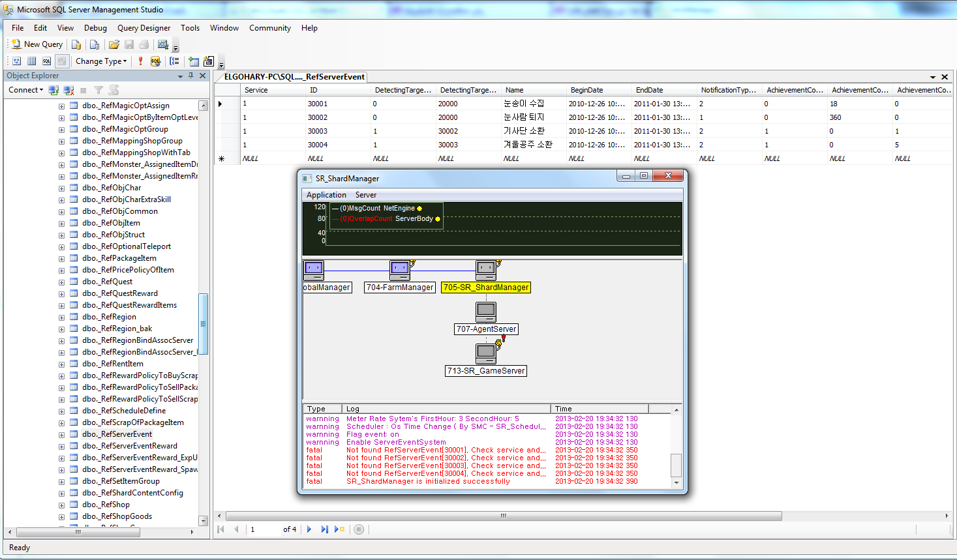Click the 707-AgentServer computer icon
This screenshot has width=957, height=560.
coord(486,312)
